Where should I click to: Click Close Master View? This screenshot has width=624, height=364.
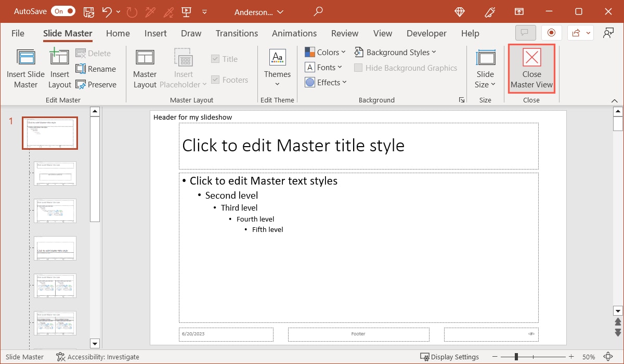tap(531, 68)
